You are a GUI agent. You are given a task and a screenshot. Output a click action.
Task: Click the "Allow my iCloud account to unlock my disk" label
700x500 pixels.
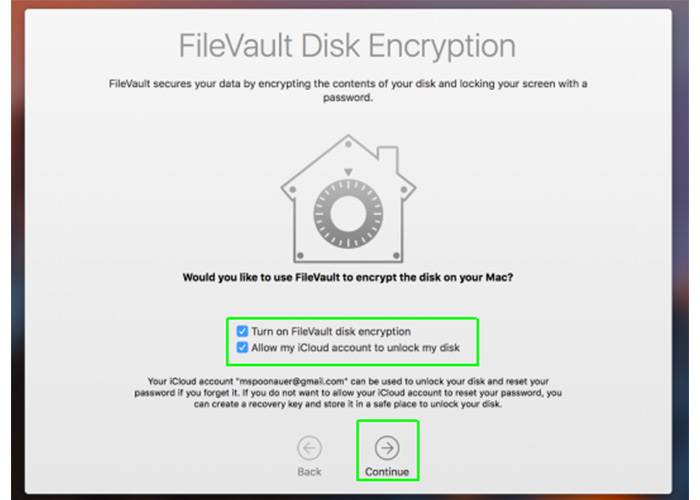[355, 348]
